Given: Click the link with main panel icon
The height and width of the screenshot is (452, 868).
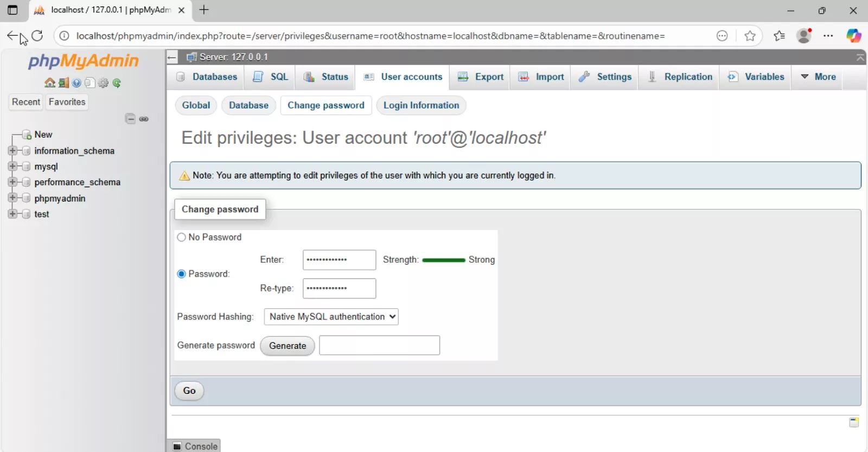Looking at the screenshot, I should coord(144,119).
